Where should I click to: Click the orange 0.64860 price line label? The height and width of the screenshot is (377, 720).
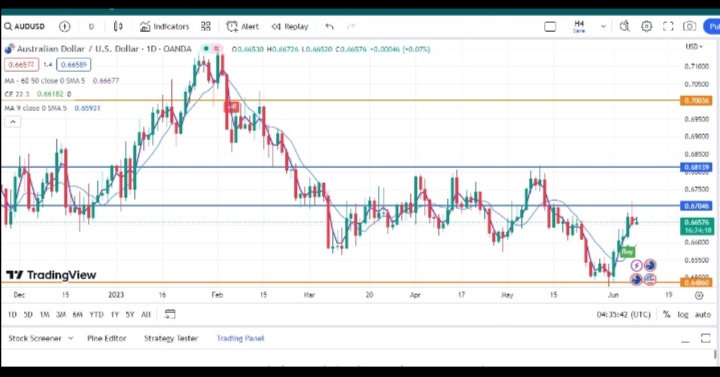[x=696, y=282]
